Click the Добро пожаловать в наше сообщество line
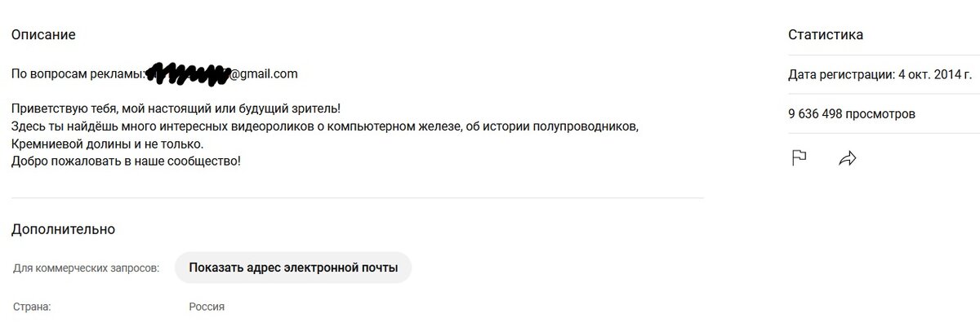980x332 pixels. tap(127, 161)
